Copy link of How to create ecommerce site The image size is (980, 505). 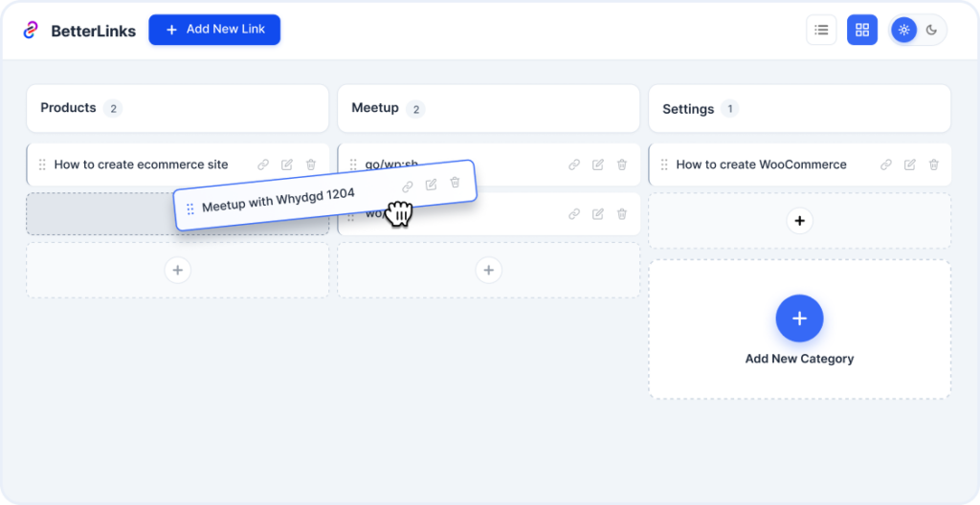[263, 165]
